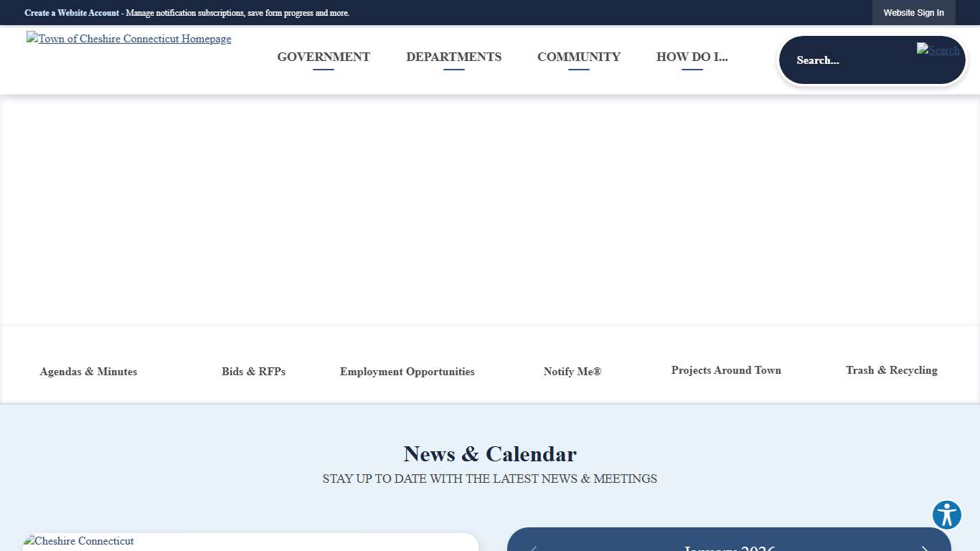Image resolution: width=980 pixels, height=551 pixels.
Task: Click January 2026 calendar heading
Action: point(729,547)
